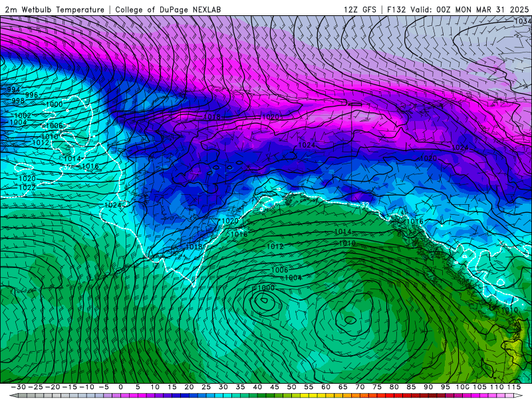
Task: Click the colorbar label 40
Action: coord(257,387)
